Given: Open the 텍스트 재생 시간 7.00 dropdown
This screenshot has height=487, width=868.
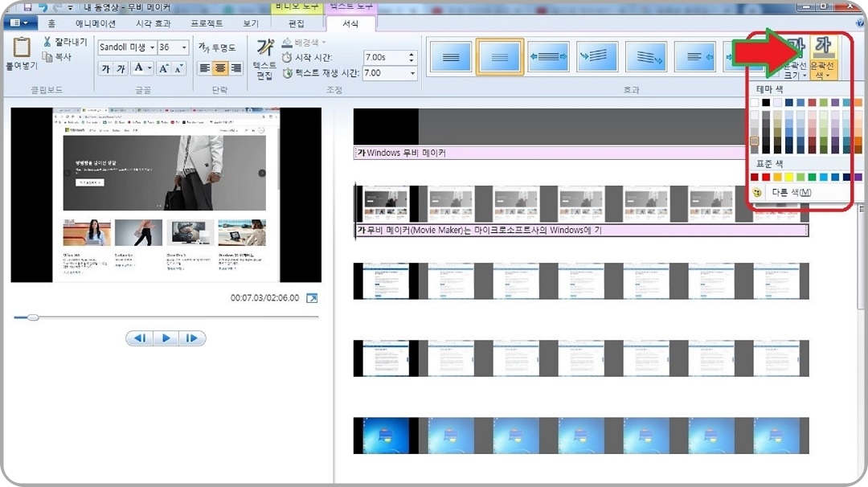Looking at the screenshot, I should click(x=411, y=73).
